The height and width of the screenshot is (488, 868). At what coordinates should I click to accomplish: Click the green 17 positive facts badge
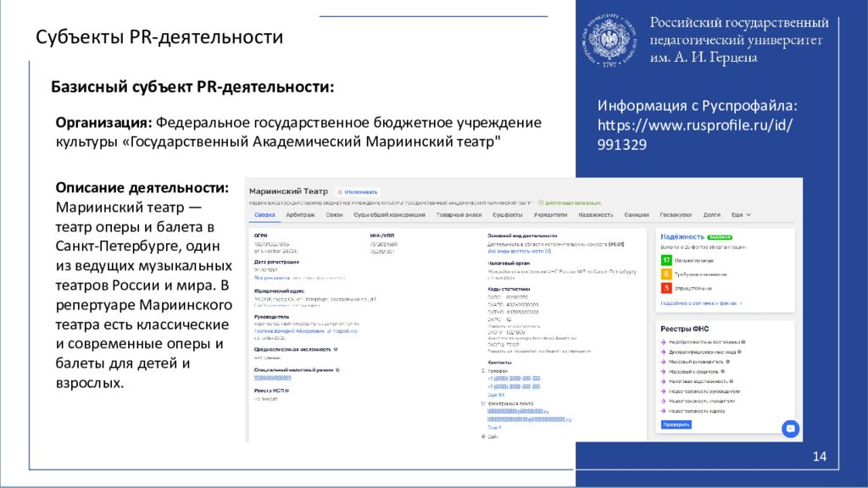666,260
